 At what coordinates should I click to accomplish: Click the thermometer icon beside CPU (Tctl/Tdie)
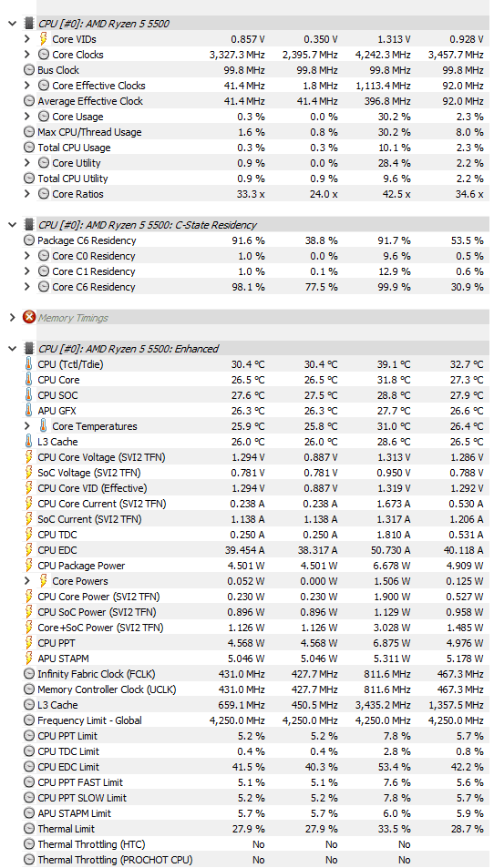tap(29, 364)
